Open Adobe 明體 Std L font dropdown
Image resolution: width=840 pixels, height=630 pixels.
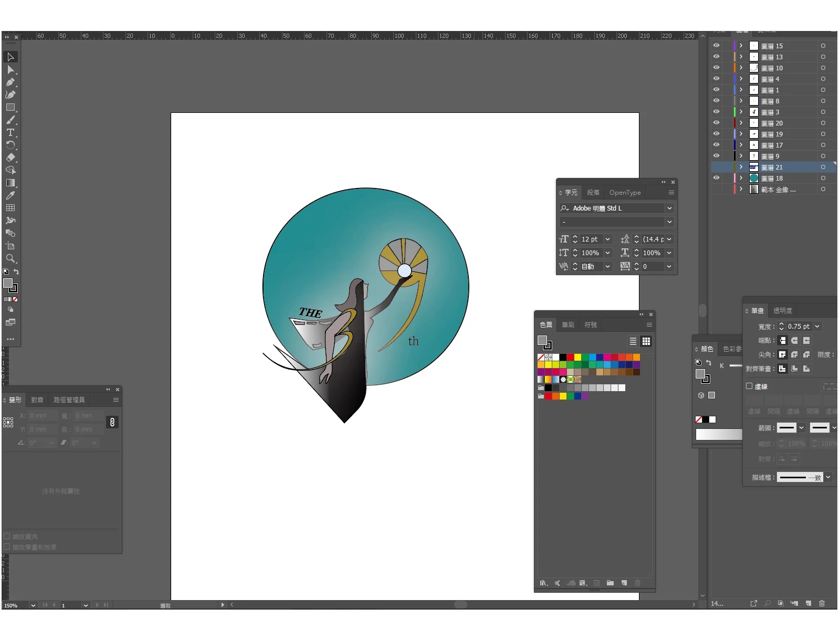click(669, 208)
